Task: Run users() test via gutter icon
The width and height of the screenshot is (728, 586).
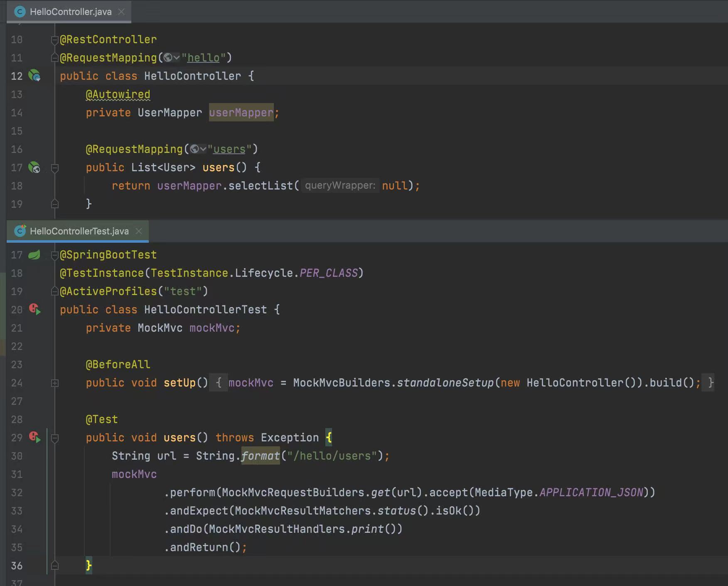Action: tap(35, 437)
